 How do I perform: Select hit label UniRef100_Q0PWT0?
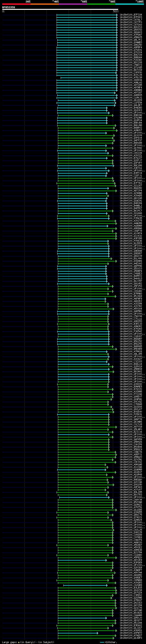131,633
